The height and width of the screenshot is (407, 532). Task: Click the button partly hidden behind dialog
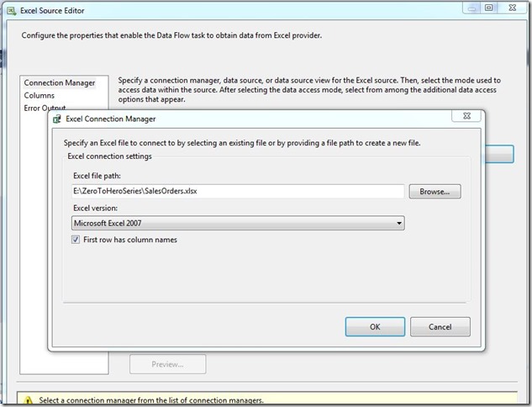coord(499,154)
